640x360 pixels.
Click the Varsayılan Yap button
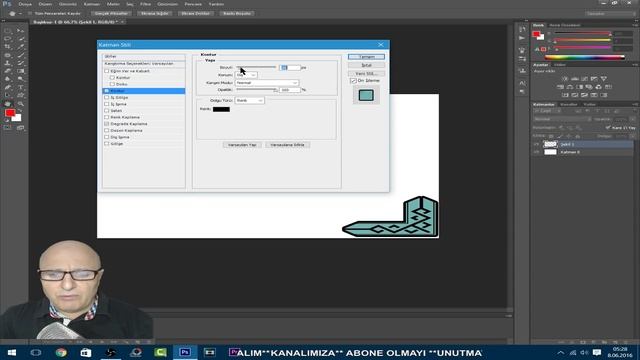coord(242,145)
